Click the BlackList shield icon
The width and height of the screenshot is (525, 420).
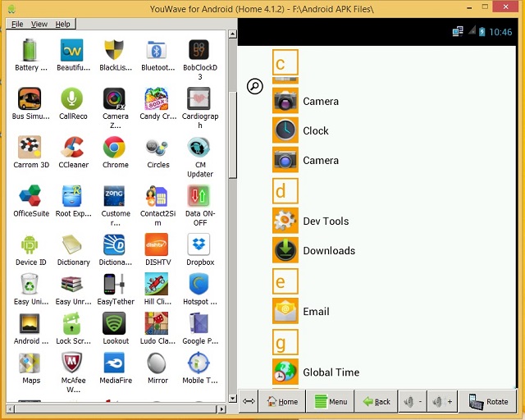(114, 50)
